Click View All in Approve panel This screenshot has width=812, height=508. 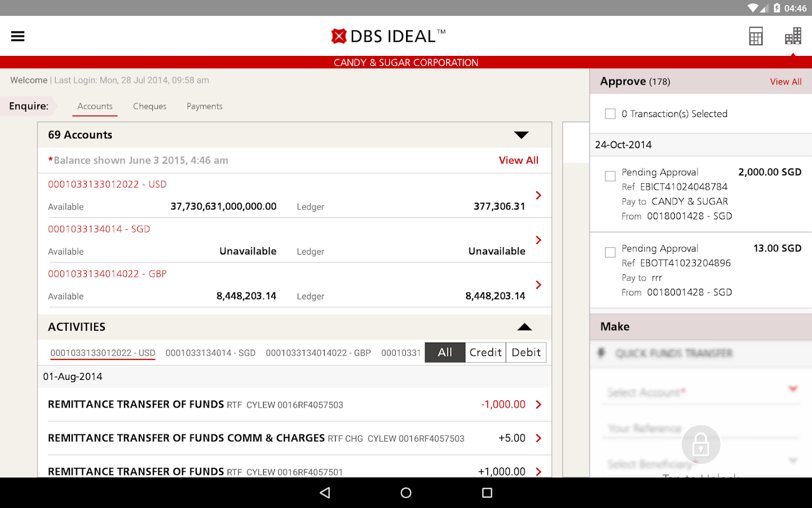tap(785, 82)
